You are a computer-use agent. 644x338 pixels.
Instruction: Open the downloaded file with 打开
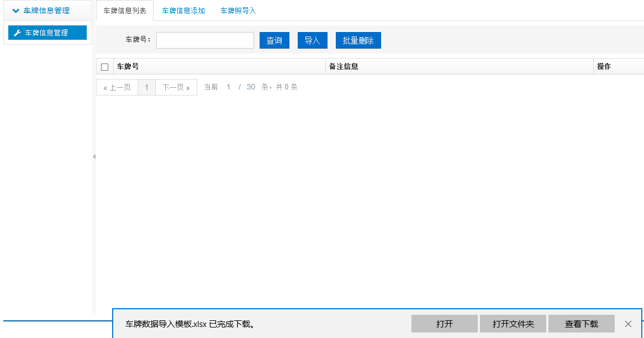click(x=445, y=324)
